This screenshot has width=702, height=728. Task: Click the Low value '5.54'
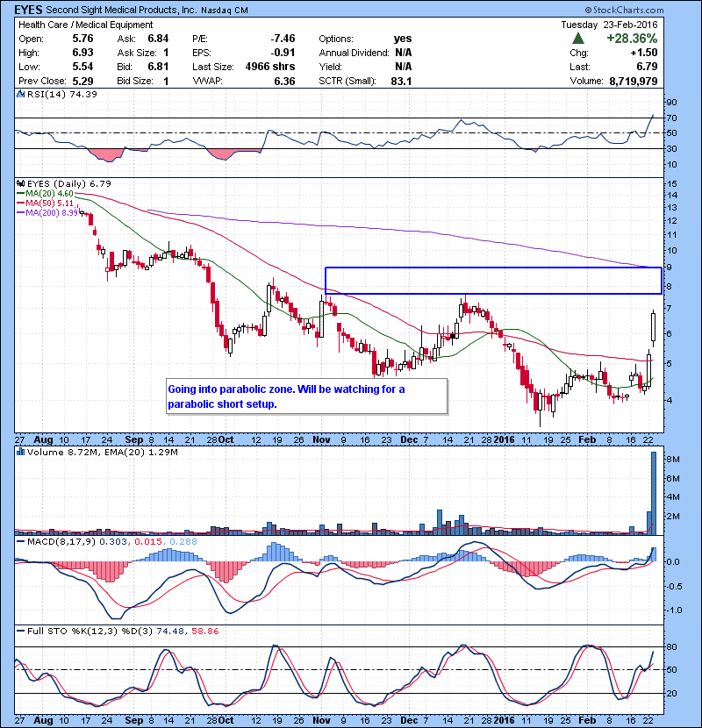click(x=82, y=67)
